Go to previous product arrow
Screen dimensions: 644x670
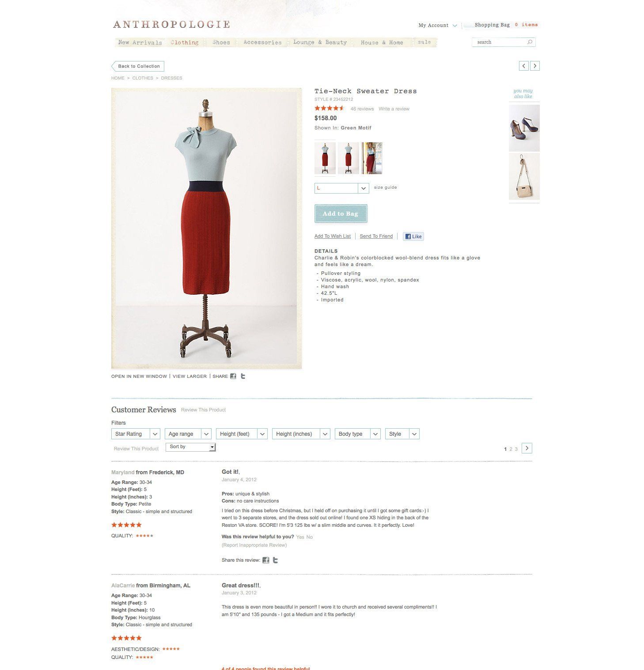[x=524, y=66]
